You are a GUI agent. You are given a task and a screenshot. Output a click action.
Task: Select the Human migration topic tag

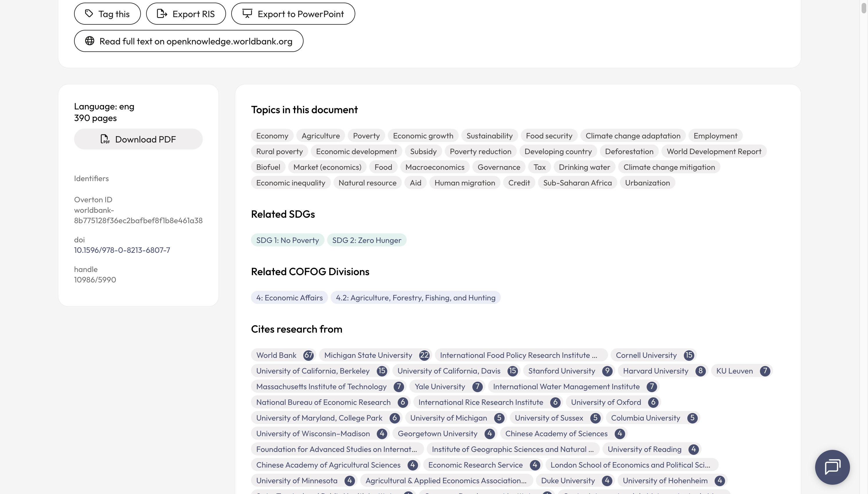point(465,183)
